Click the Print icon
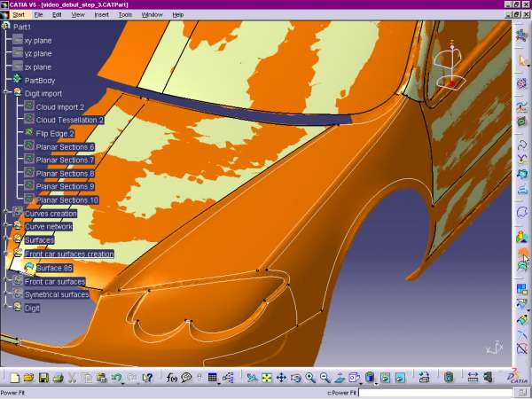 pos(57,378)
